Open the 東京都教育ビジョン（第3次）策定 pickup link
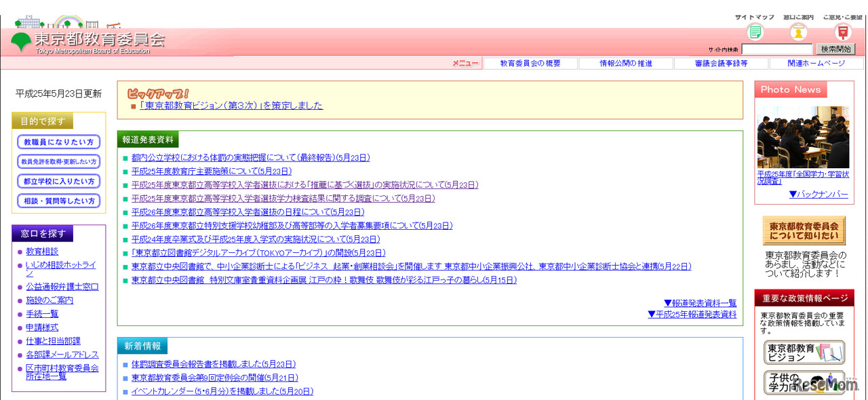Image resolution: width=868 pixels, height=400 pixels. [x=229, y=106]
